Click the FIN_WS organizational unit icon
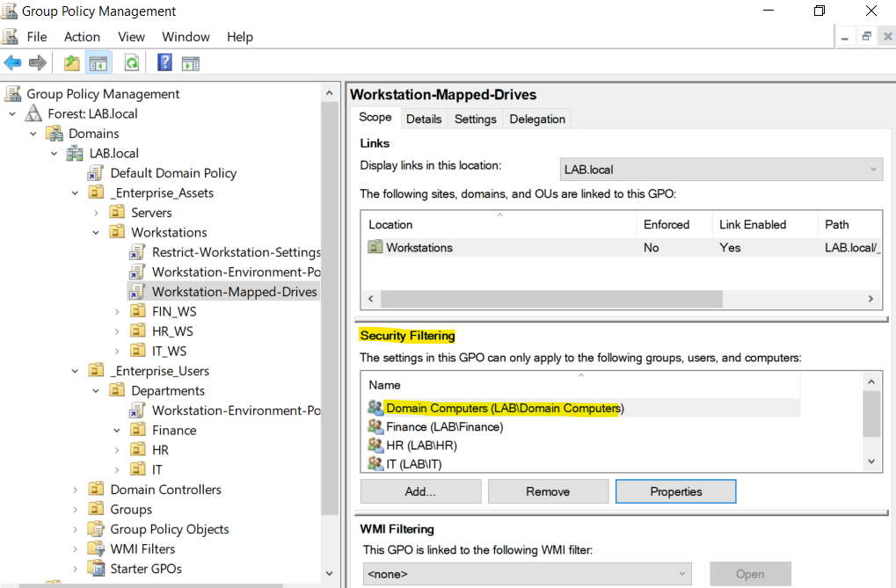This screenshot has width=896, height=588. point(138,311)
